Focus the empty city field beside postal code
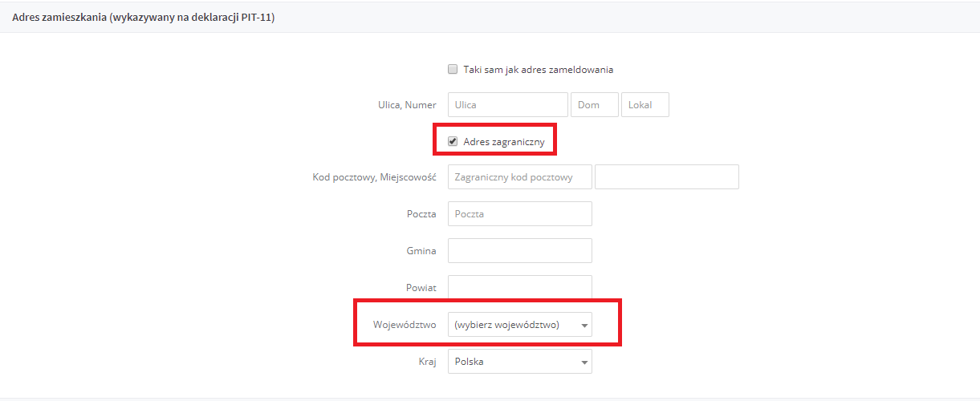This screenshot has width=980, height=401. pos(667,177)
